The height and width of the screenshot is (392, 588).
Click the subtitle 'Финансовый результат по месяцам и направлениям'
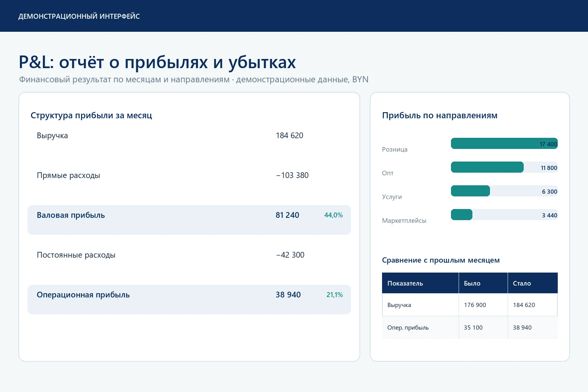(x=124, y=80)
